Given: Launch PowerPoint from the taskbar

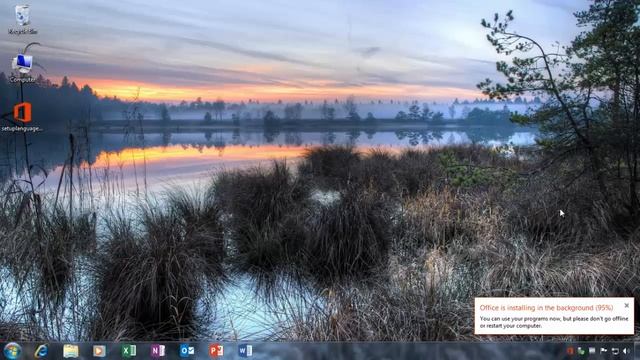Looking at the screenshot, I should (216, 351).
